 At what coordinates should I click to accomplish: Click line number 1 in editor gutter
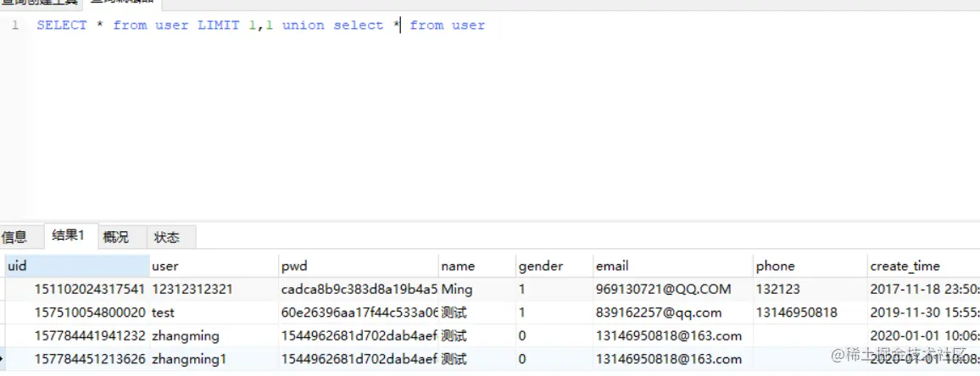tap(15, 25)
